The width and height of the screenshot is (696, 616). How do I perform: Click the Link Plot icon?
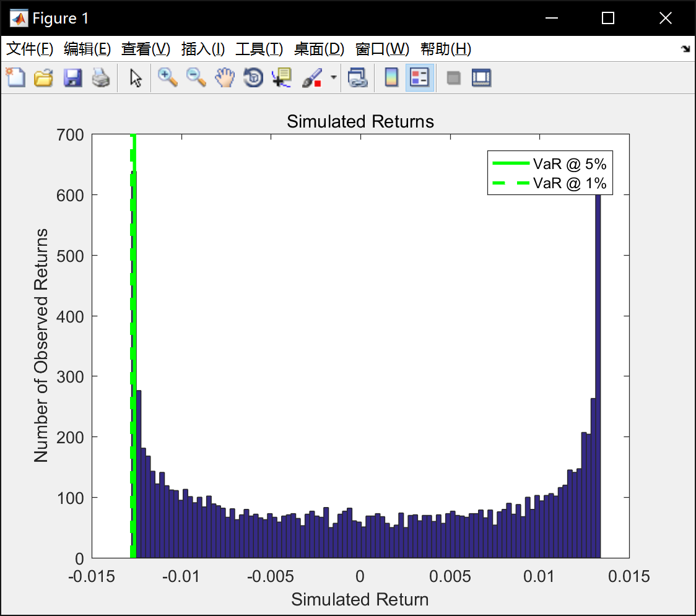click(357, 77)
